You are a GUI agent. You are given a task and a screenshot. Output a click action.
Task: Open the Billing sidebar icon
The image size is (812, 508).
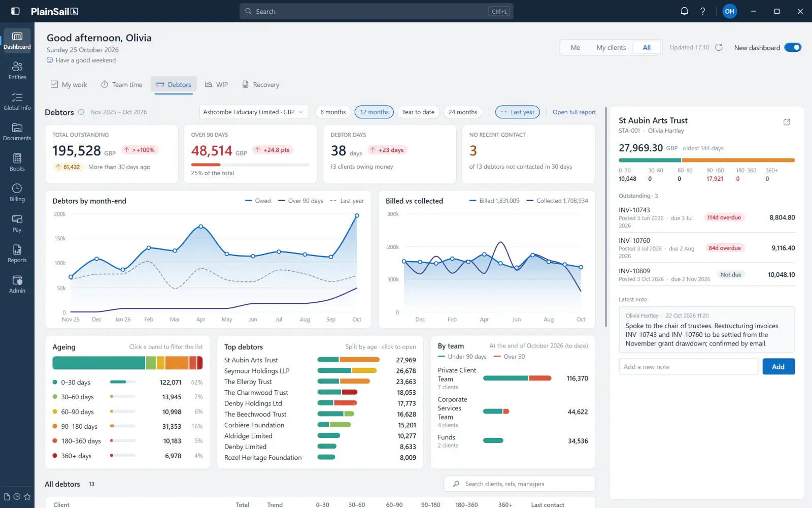point(17,193)
